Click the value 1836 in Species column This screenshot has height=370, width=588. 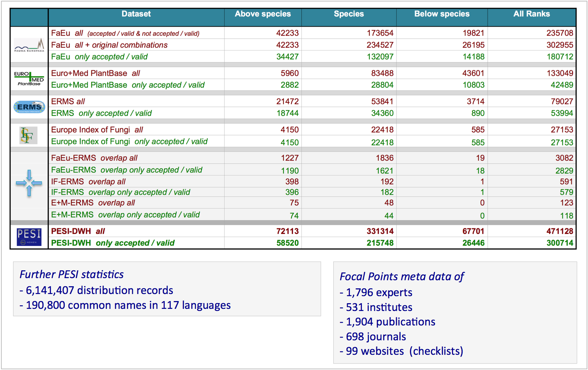point(385,158)
